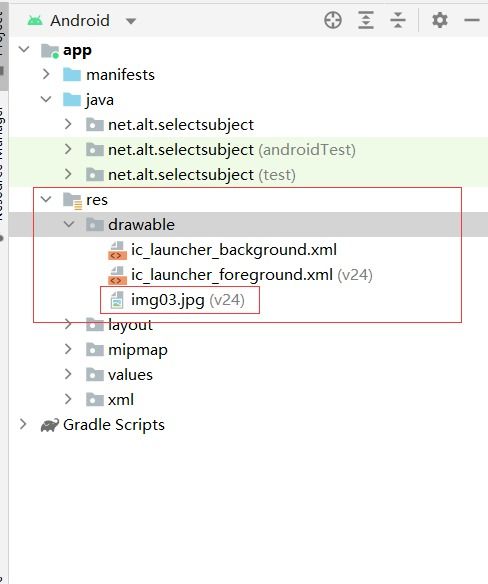Image resolution: width=488 pixels, height=584 pixels.
Task: Collapse the java folder arrow
Action: coord(46,99)
